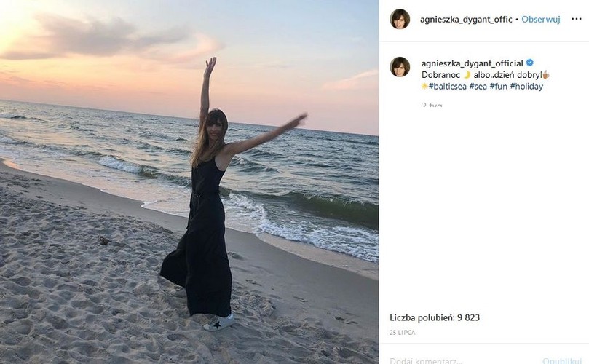Click the coffee emoji after dobry
This screenshot has height=364, width=589.
coord(546,75)
